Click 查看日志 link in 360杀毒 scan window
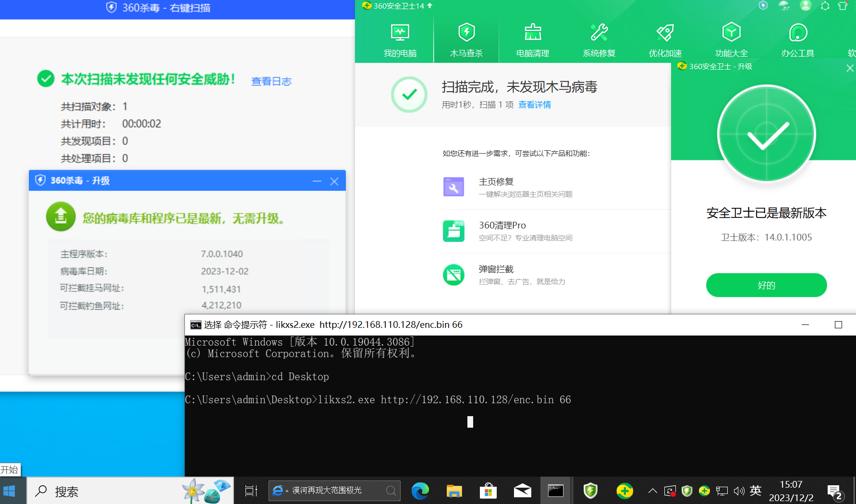The width and height of the screenshot is (856, 504). 271,82
